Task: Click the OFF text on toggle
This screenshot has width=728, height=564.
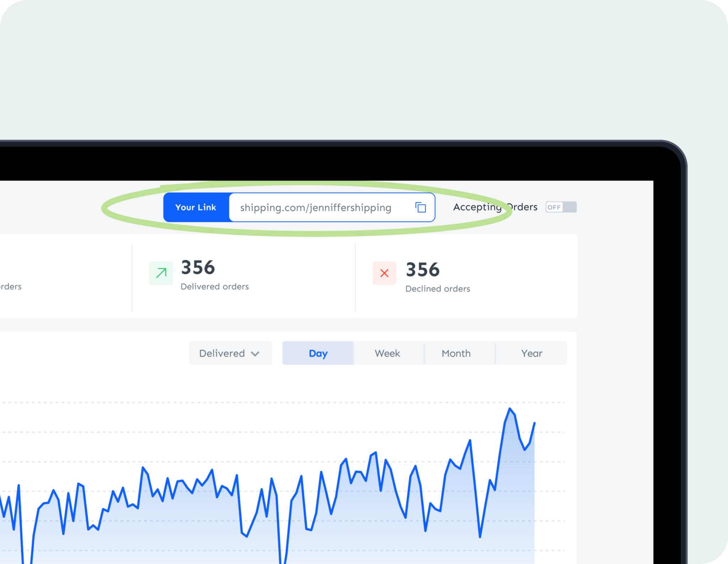Action: 554,207
